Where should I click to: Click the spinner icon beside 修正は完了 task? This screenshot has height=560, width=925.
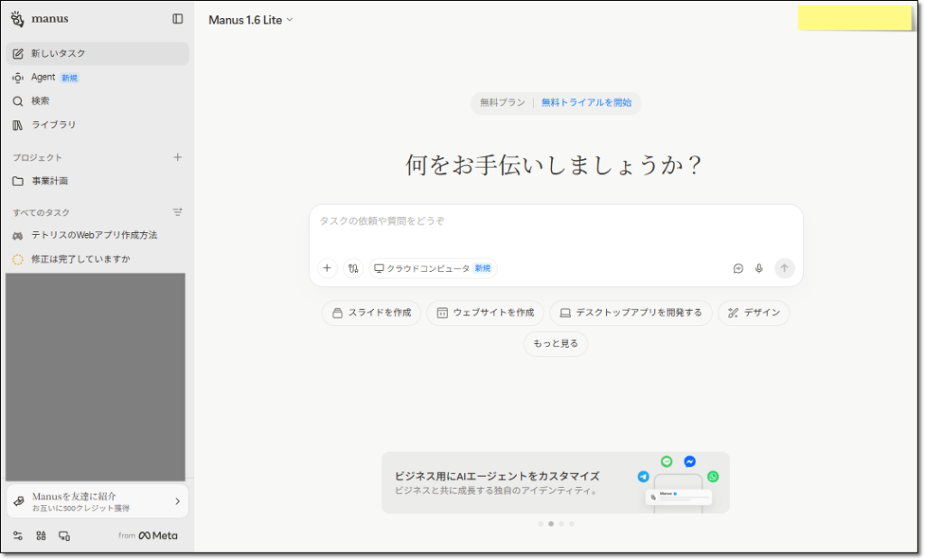pos(18,259)
